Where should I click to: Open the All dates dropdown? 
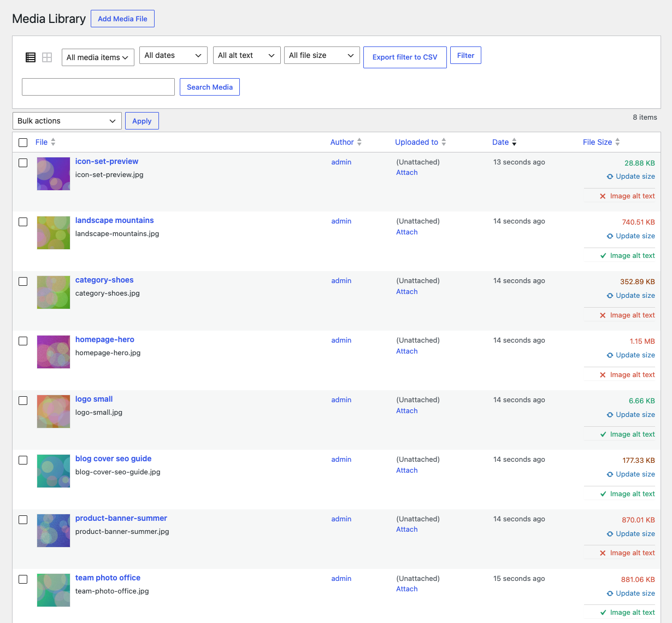tap(173, 55)
